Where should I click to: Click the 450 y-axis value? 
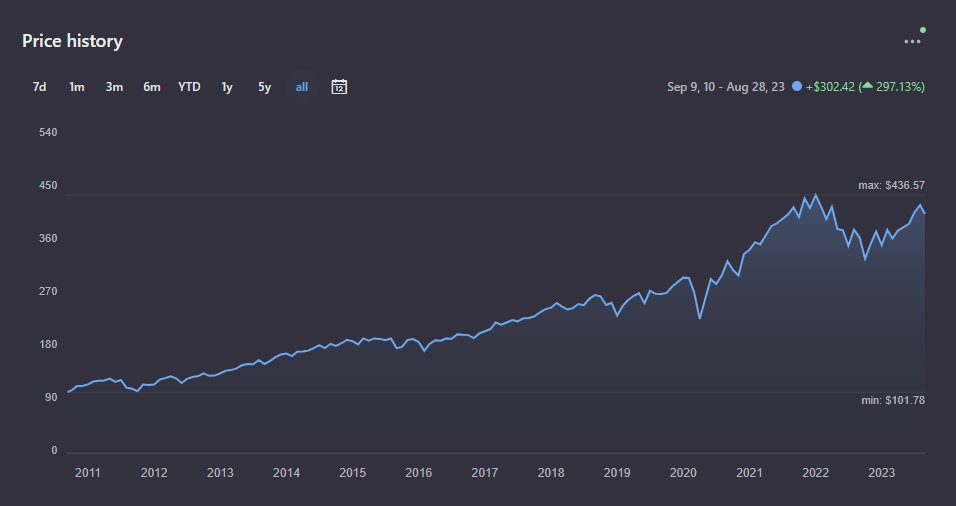(48, 185)
